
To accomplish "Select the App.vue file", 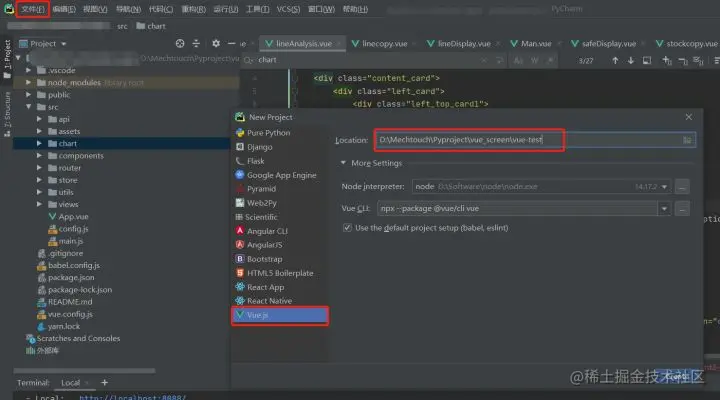I will click(68, 216).
